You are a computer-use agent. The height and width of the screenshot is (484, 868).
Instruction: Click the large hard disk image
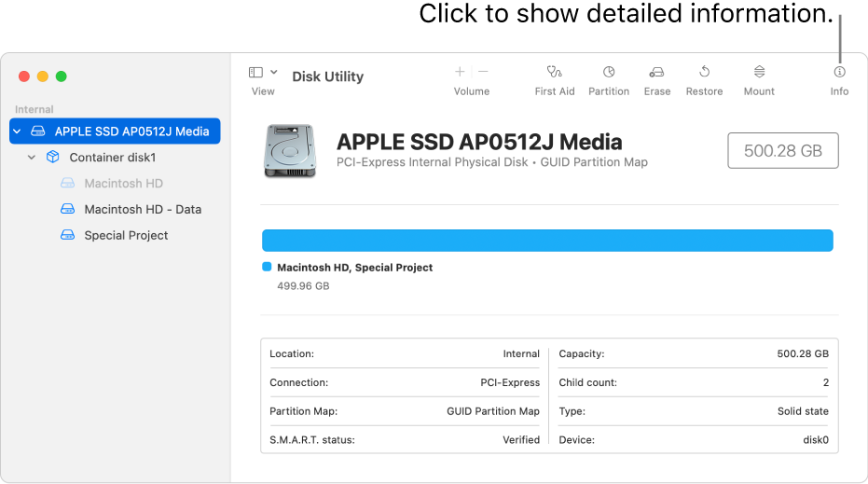pyautogui.click(x=290, y=151)
